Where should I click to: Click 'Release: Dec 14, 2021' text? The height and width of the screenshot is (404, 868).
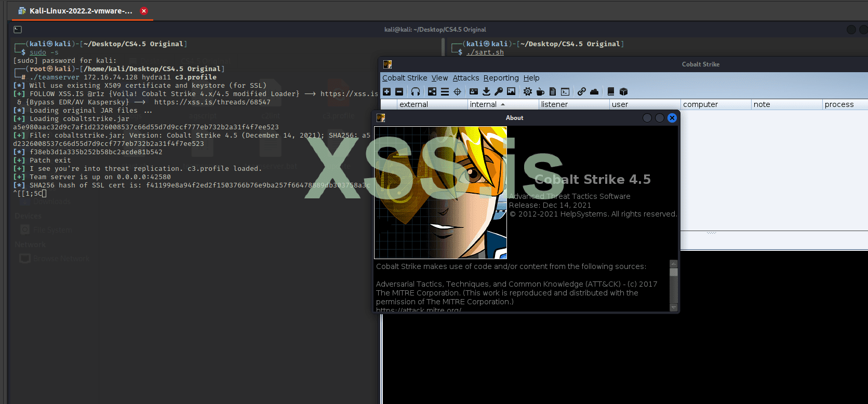(550, 205)
